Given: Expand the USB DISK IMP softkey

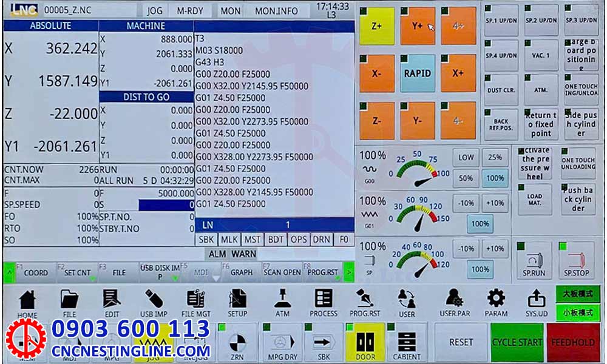Looking at the screenshot, I should [160, 272].
